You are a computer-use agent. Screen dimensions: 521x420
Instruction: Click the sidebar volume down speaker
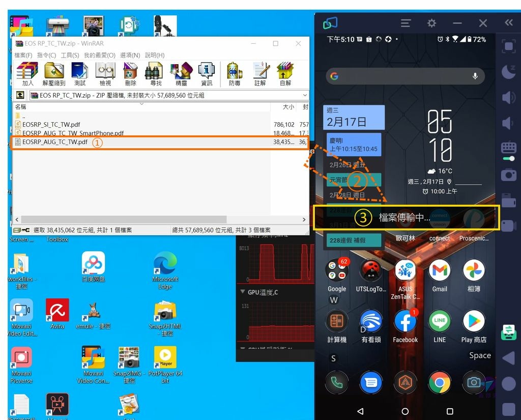pos(508,123)
